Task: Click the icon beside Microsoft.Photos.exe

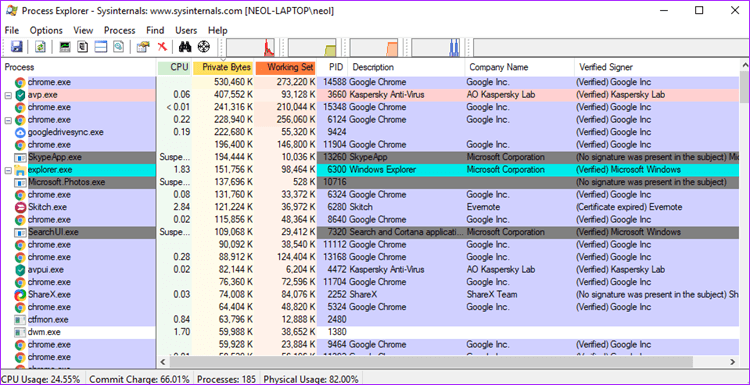Action: click(20, 182)
